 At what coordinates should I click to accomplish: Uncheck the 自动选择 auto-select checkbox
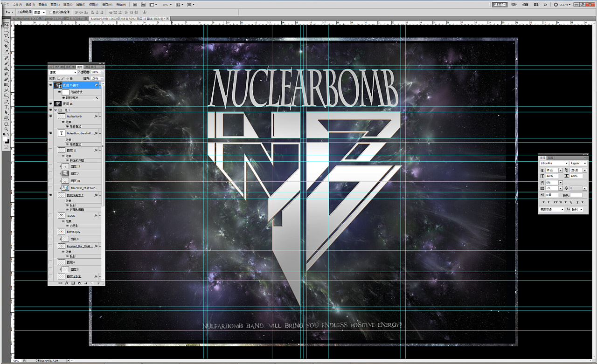pos(18,12)
